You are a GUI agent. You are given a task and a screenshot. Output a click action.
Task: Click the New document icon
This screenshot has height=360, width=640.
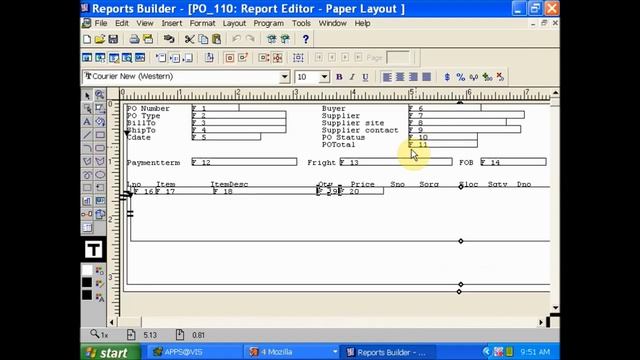click(x=87, y=39)
